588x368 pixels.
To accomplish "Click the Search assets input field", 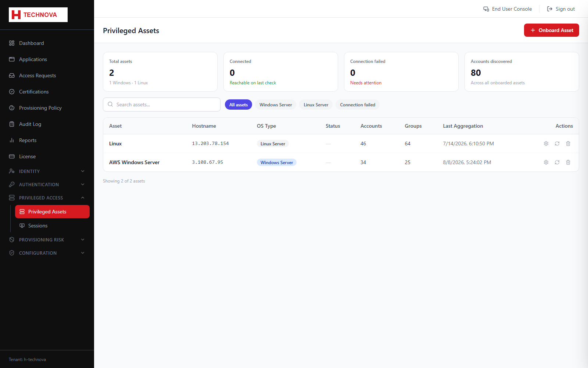I will (x=162, y=105).
